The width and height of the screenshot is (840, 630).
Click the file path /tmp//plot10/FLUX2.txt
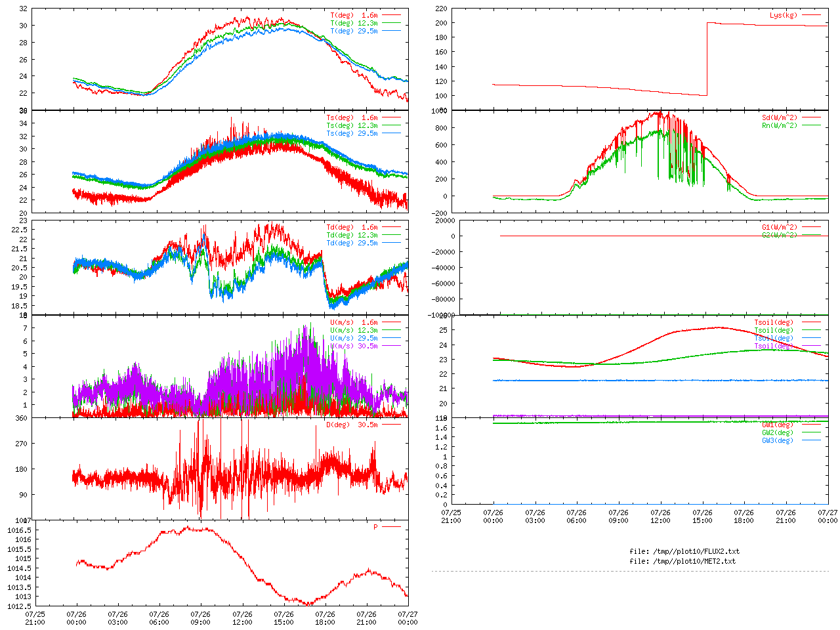coord(696,551)
